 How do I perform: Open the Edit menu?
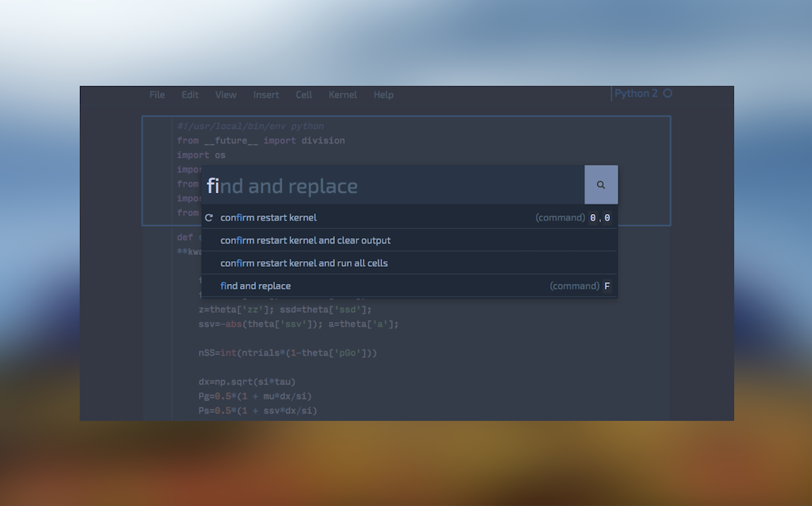coord(189,94)
